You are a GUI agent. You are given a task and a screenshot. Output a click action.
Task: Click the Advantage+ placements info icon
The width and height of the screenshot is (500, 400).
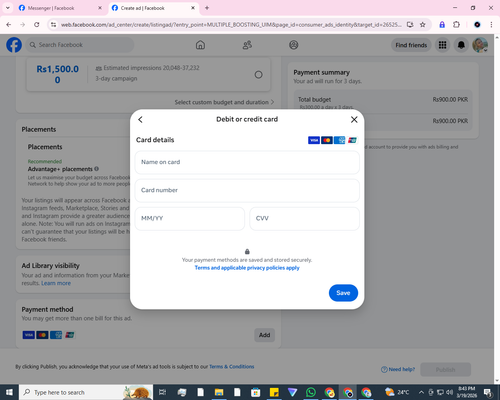[96, 169]
